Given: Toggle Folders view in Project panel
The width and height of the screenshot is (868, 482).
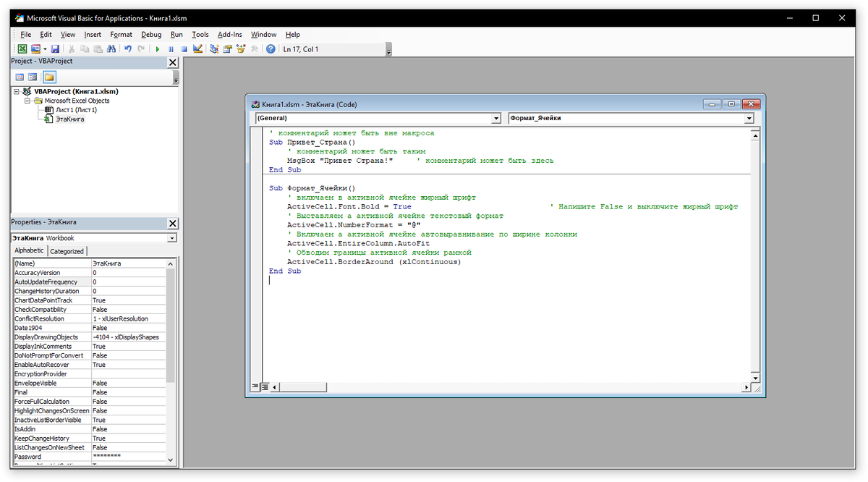Looking at the screenshot, I should click(x=49, y=77).
